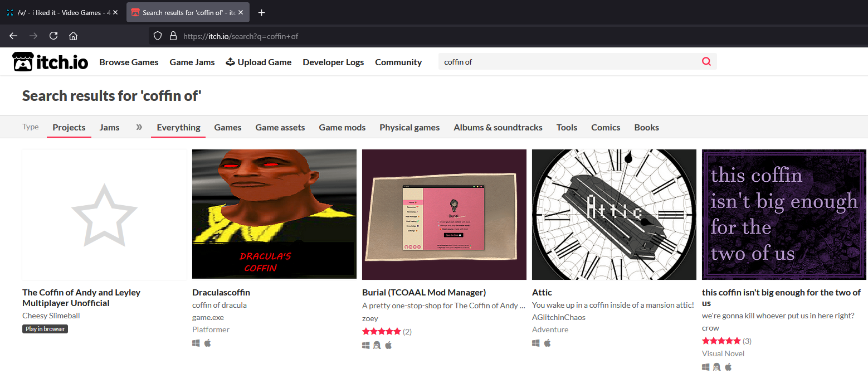The width and height of the screenshot is (868, 383).
Task: Click Apple icon under Attic
Action: 548,343
